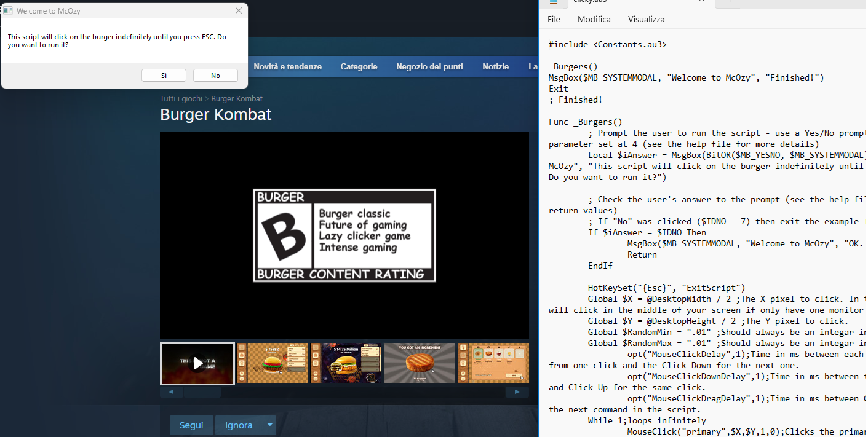The width and height of the screenshot is (868, 437).
Task: Click the 'Global $RandomMin' line
Action: [x=727, y=332]
